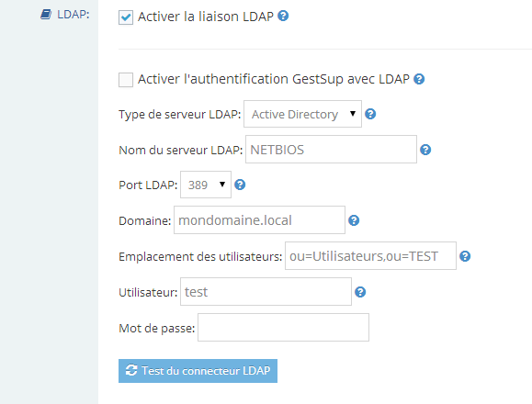Click the Domaine input field

(x=259, y=220)
